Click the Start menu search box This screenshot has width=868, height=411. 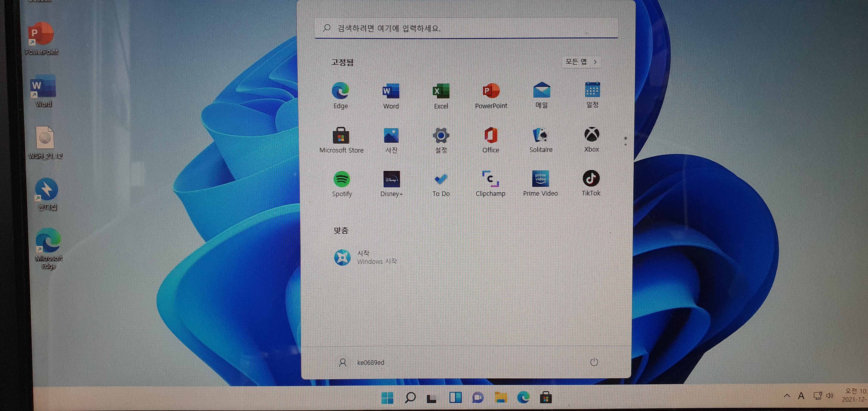466,28
